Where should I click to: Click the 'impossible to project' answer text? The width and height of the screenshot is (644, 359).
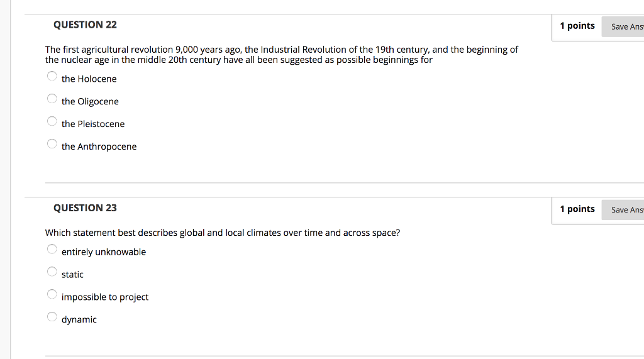click(x=105, y=297)
